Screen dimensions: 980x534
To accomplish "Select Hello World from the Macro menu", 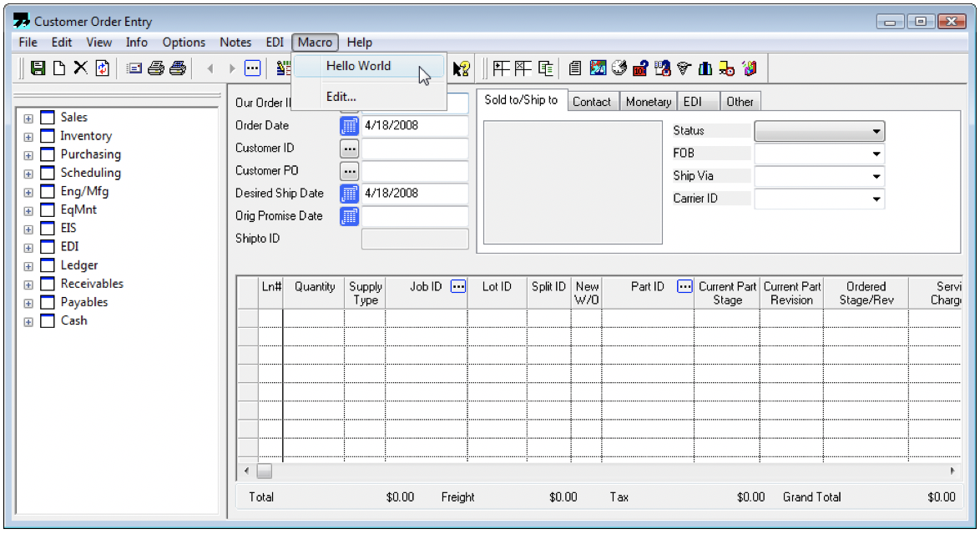I will pyautogui.click(x=361, y=66).
